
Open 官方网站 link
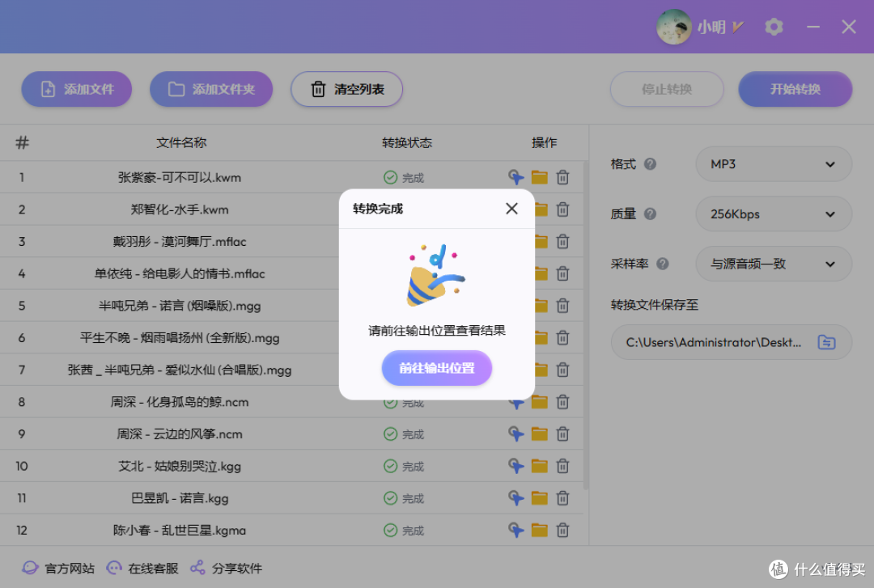point(58,568)
